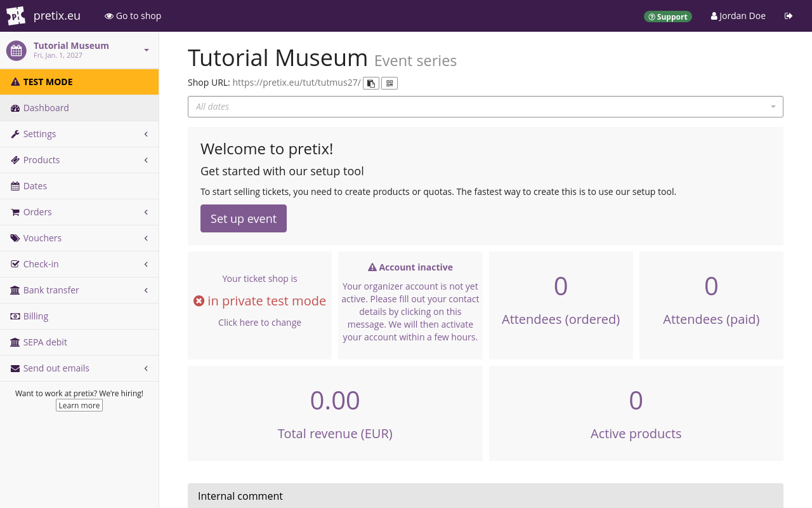Screen dimensions: 812x508
Task: Click the Send out emails envelope icon
Action: tap(15, 368)
